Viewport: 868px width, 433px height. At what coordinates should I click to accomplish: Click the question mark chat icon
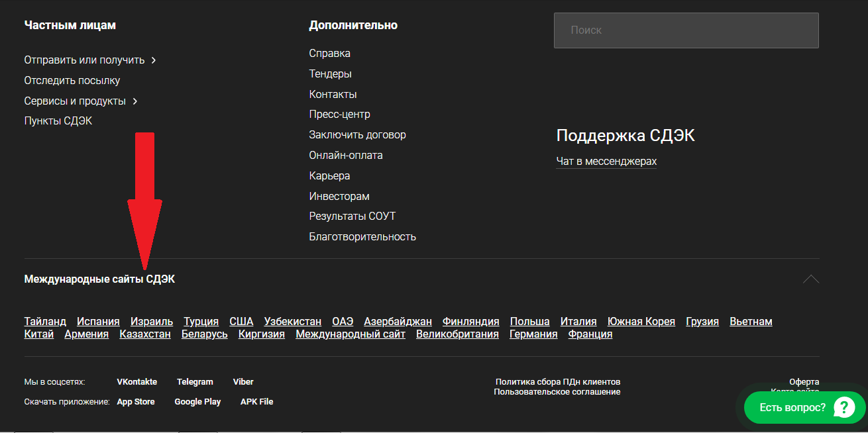(844, 407)
